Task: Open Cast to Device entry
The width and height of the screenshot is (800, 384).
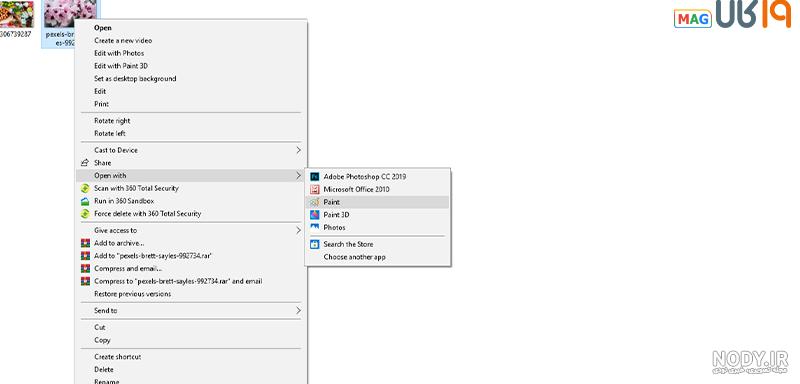Action: coord(116,150)
